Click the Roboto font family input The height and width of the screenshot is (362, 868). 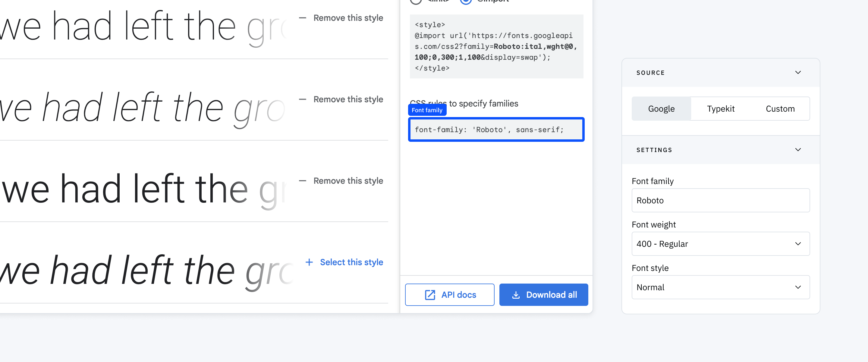coord(720,201)
